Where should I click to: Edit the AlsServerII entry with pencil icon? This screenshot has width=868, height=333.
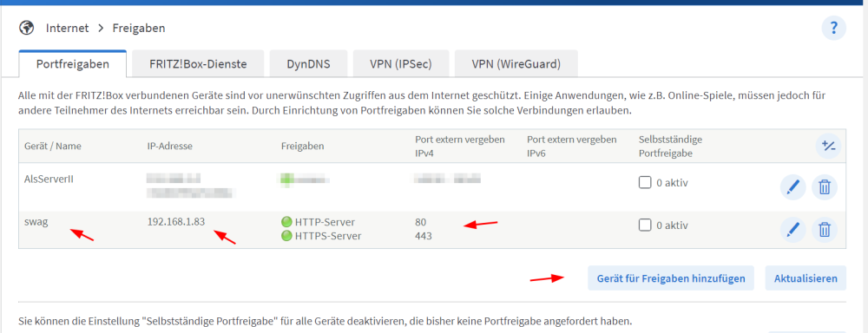click(x=792, y=187)
